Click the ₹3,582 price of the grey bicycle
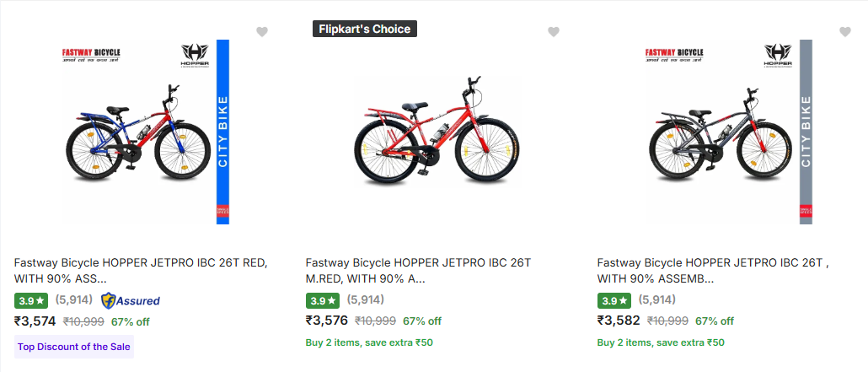Screen dimensions: 868x372 (x=619, y=321)
